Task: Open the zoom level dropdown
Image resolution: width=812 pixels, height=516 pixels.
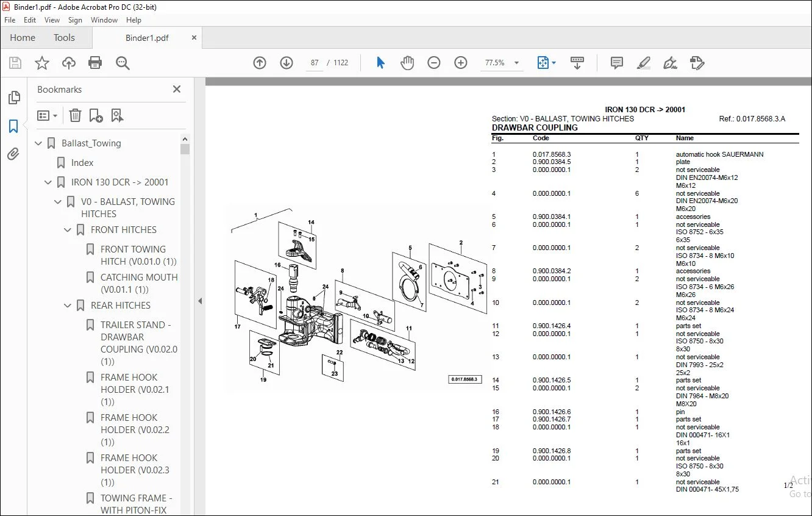Action: tap(517, 63)
